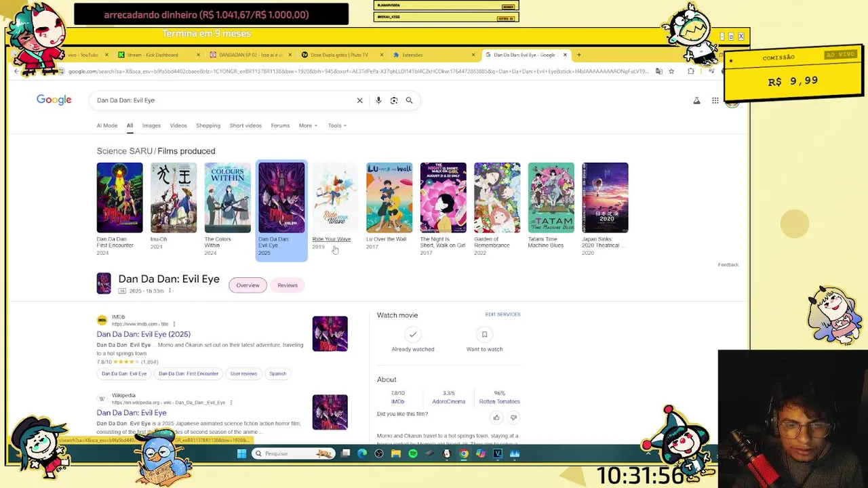
Task: Select the Short videos tab
Action: click(245, 125)
